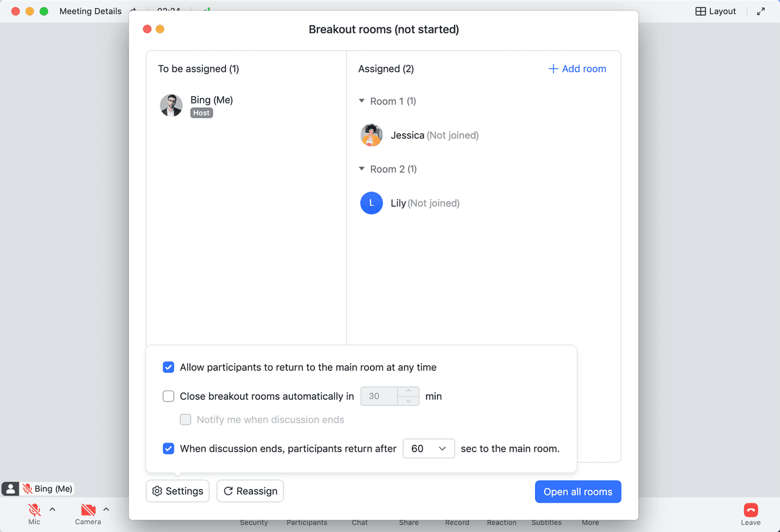780x532 pixels.
Task: Enable Close breakout rooms automatically checkbox
Action: tap(169, 396)
